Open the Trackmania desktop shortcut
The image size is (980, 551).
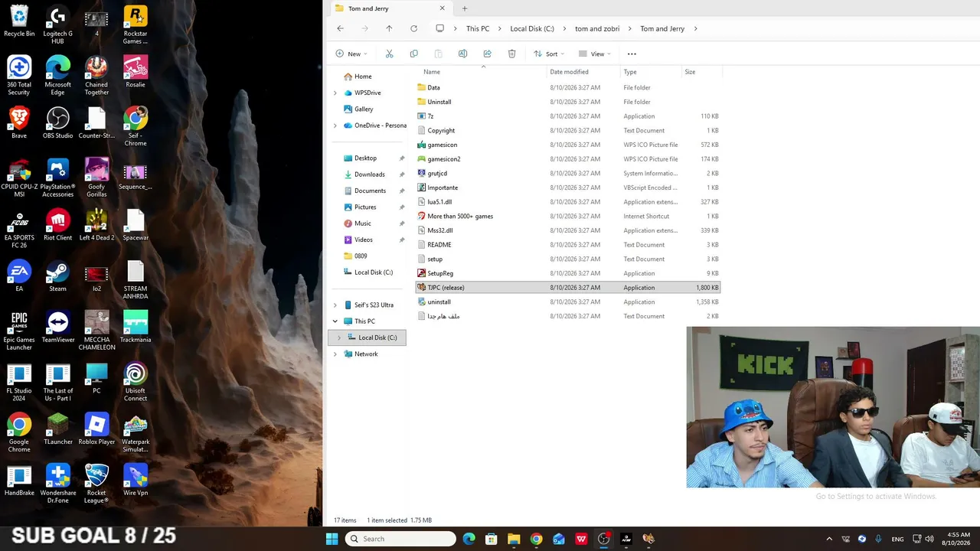pos(136,328)
